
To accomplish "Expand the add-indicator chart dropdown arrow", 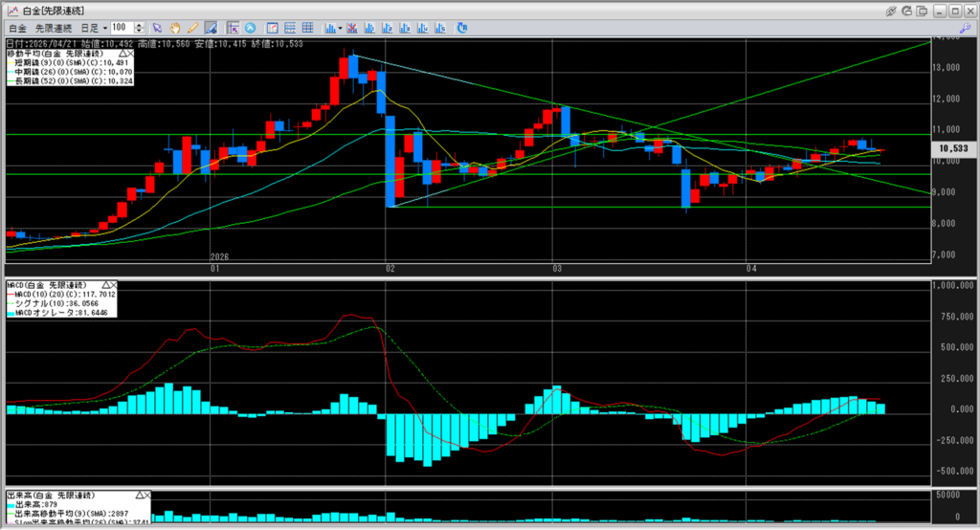I will (340, 28).
